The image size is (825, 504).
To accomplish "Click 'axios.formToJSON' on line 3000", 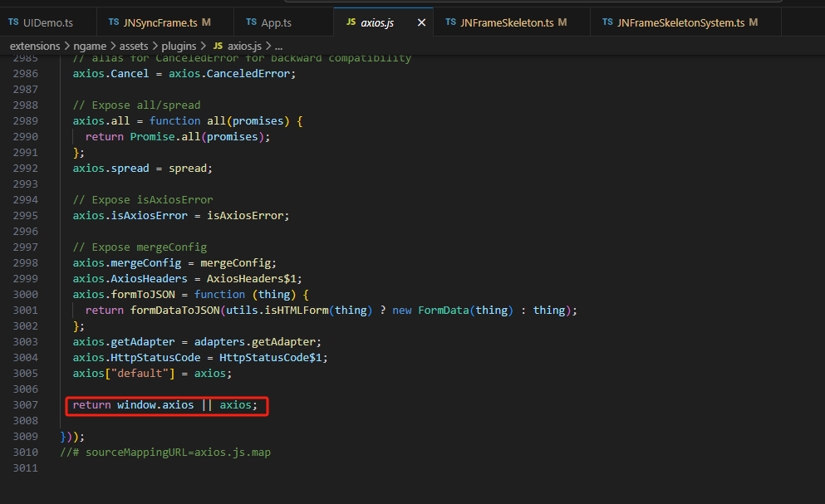I will pos(124,295).
